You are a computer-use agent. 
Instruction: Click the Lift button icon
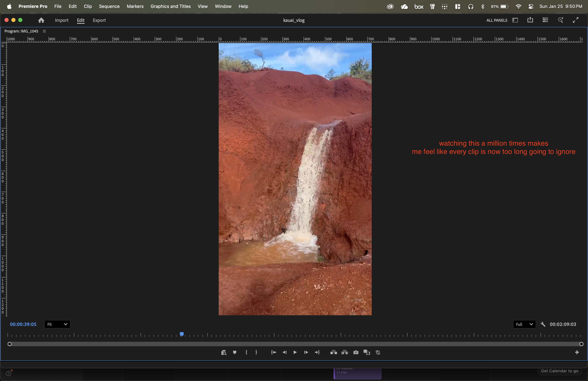[334, 352]
